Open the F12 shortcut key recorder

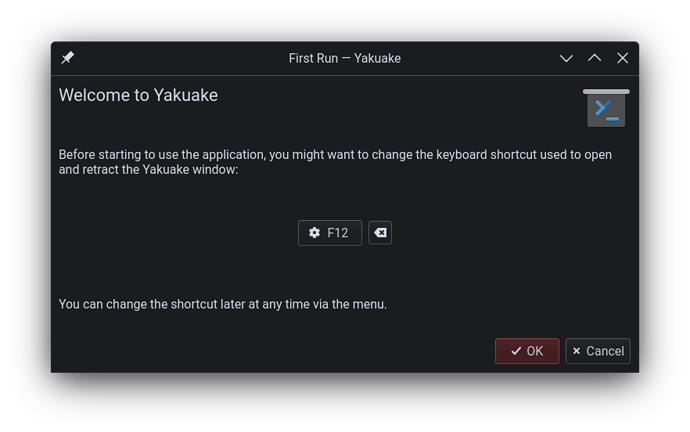[x=330, y=233]
